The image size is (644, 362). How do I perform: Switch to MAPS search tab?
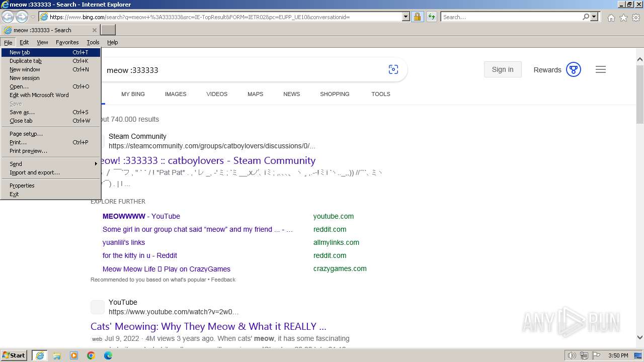point(255,94)
